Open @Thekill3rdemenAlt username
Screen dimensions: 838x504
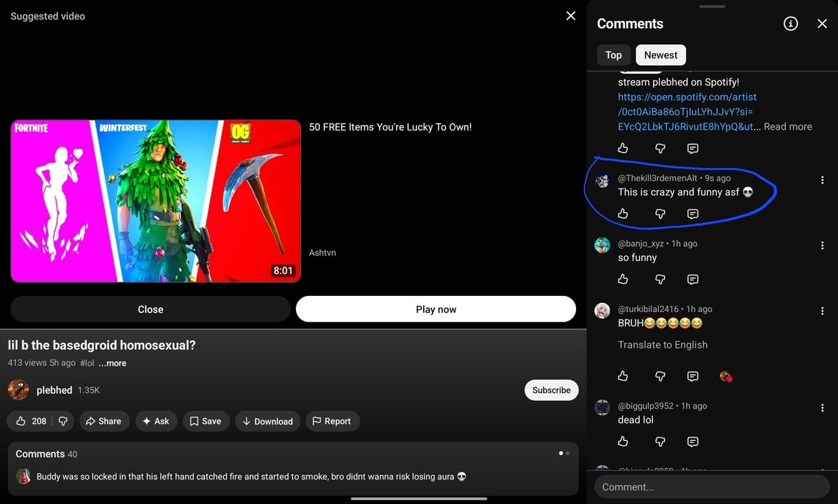click(658, 178)
